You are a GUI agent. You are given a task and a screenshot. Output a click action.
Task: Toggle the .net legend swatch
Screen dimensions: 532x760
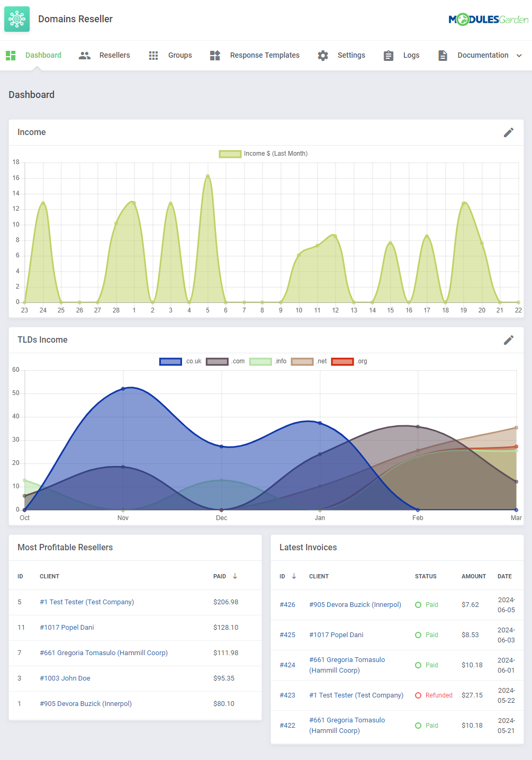(302, 361)
